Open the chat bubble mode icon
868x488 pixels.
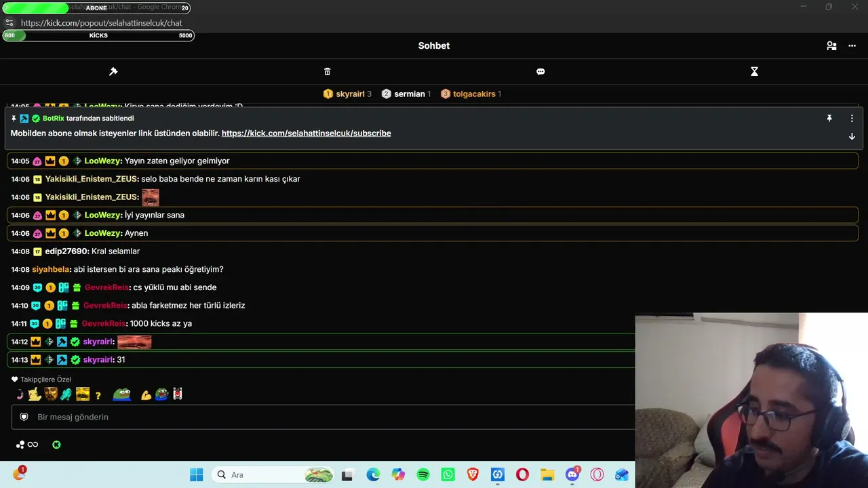click(540, 71)
